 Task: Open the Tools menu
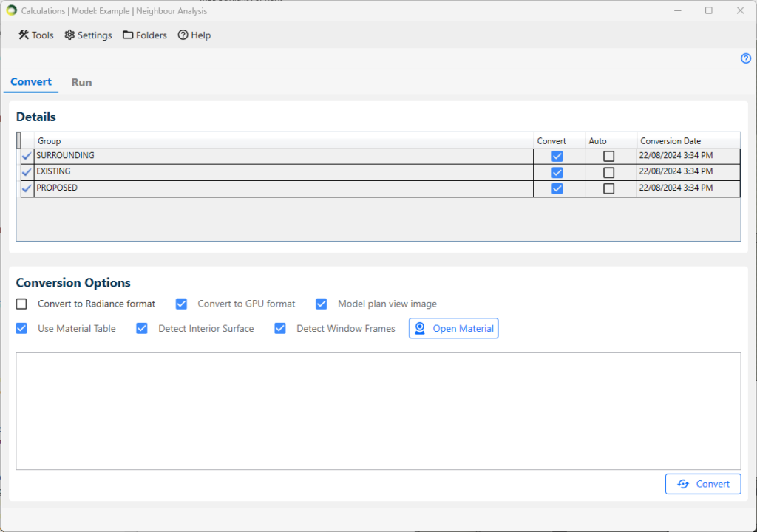(36, 35)
